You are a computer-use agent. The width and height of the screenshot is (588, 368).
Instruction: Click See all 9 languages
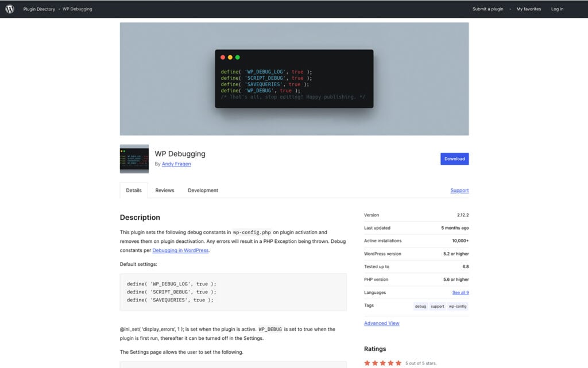(x=461, y=292)
